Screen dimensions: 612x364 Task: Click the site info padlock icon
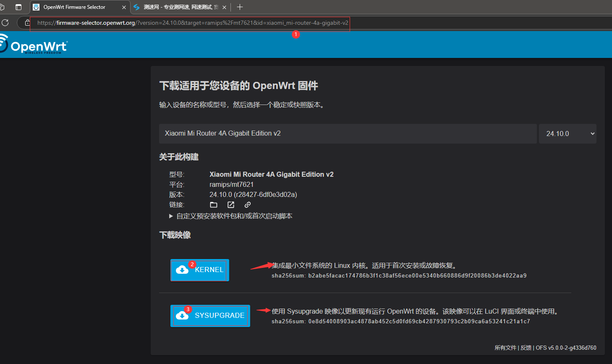coord(27,23)
